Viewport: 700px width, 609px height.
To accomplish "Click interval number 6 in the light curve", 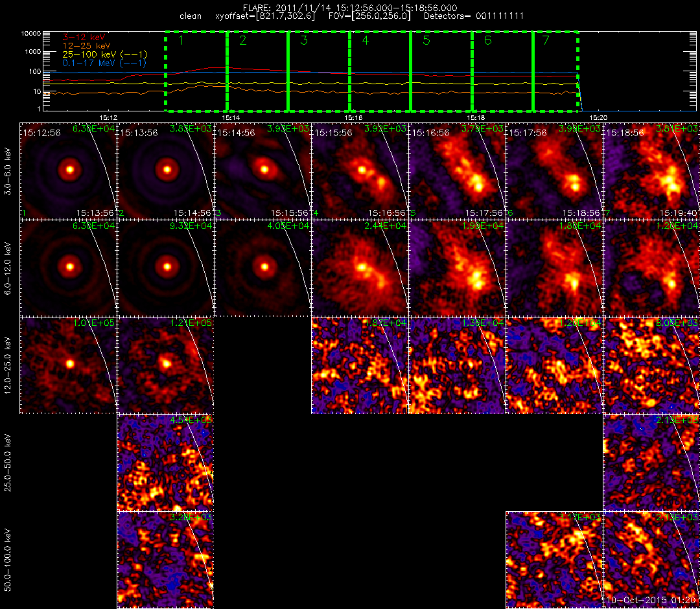I will (488, 41).
